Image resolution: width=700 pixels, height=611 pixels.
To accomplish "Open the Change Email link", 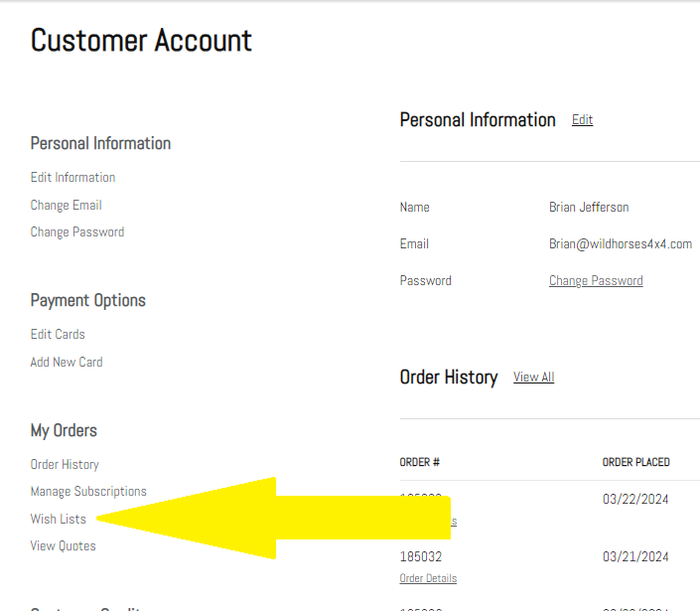I will coord(67,205).
